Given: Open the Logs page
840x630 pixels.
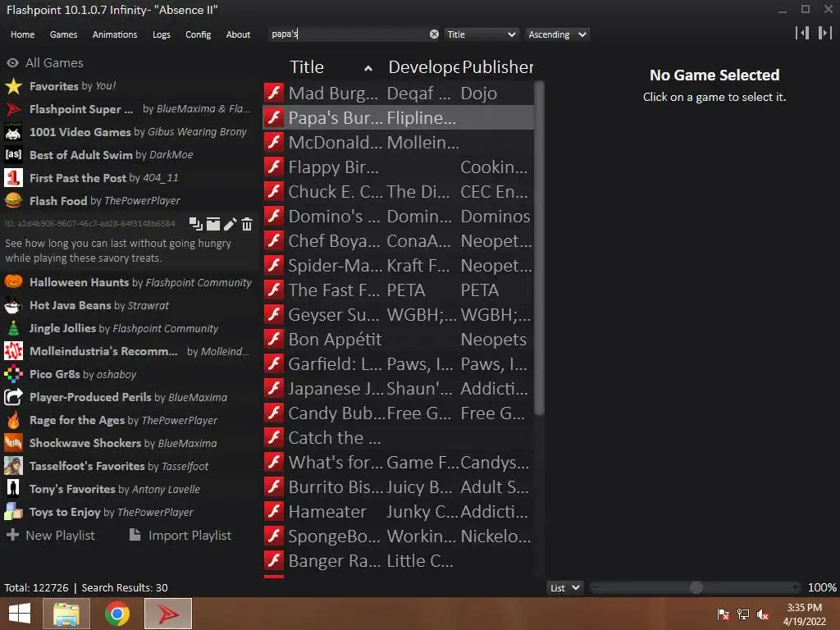Looking at the screenshot, I should pos(162,34).
